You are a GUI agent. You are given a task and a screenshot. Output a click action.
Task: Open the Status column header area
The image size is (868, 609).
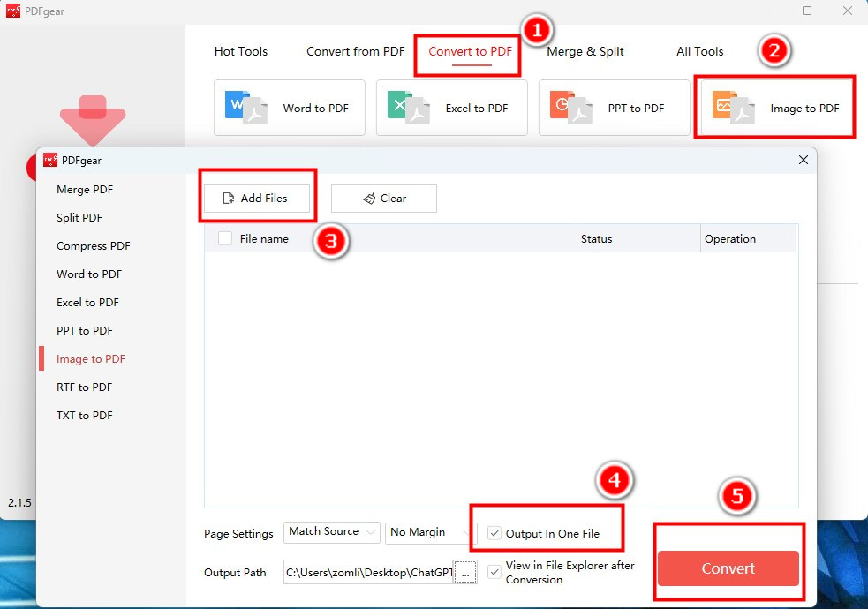point(597,238)
